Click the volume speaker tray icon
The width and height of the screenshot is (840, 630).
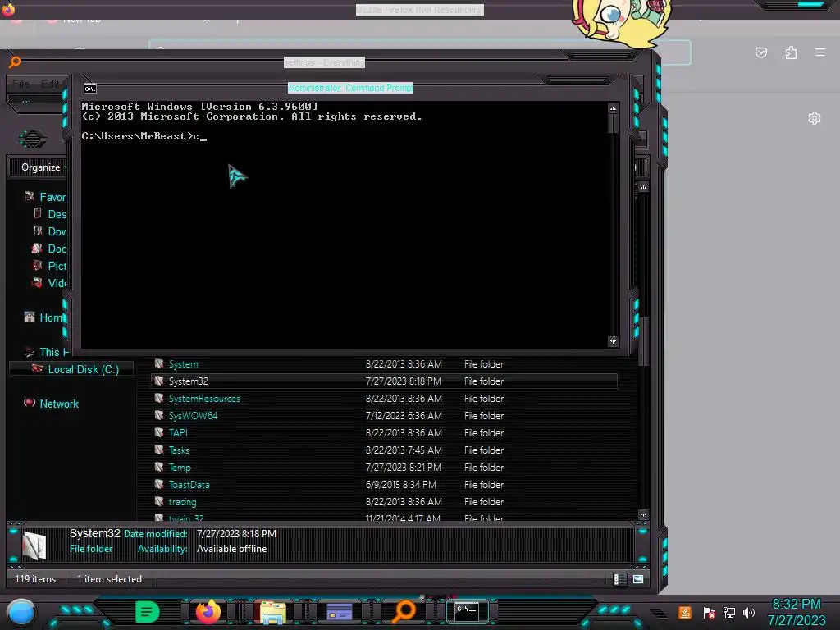click(x=749, y=612)
